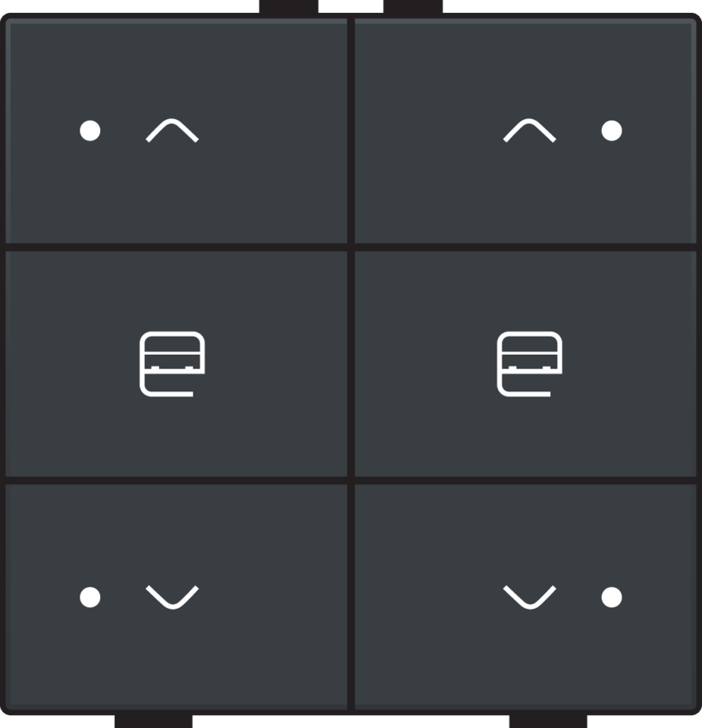This screenshot has height=728, width=702.
Task: Push the middle-right blind preset button panel
Action: pos(526,364)
